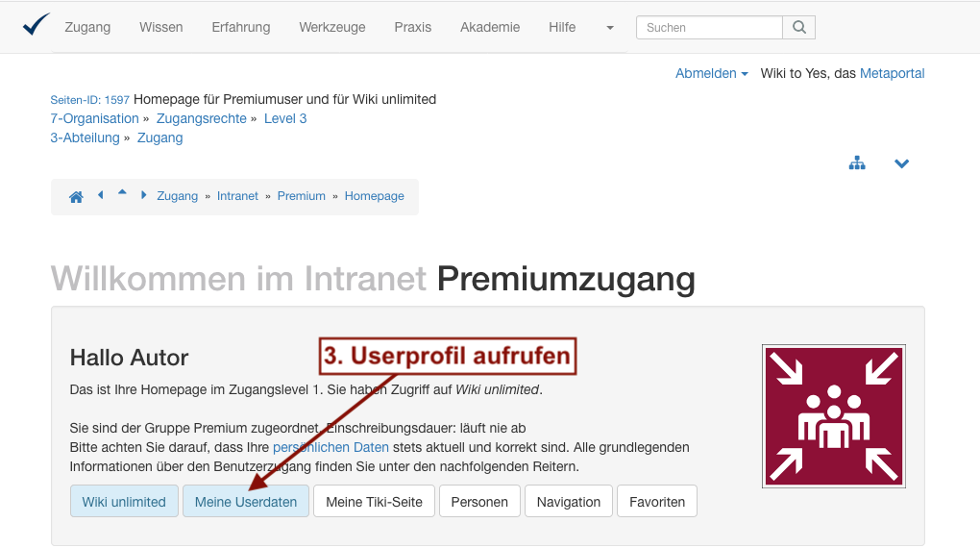The image size is (980, 548).
Task: Open the Metaportal link
Action: click(x=892, y=73)
